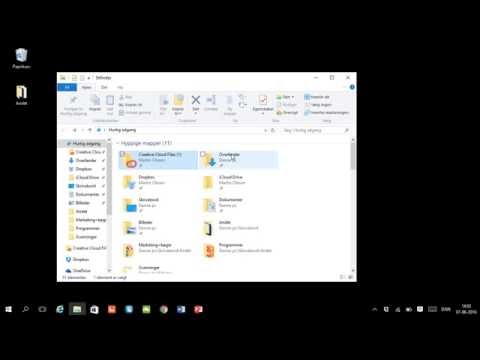The width and height of the screenshot is (480, 360).
Task: Switch to details view in status bar
Action: 342,277
